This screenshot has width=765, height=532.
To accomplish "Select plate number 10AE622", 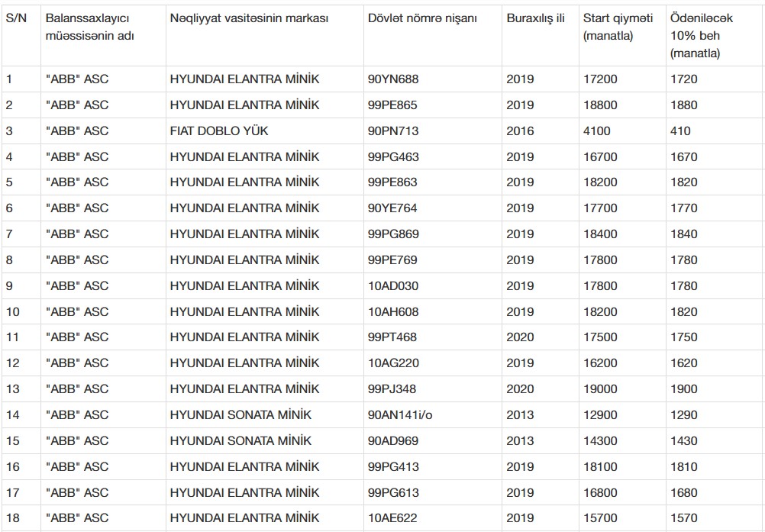I will [x=392, y=517].
